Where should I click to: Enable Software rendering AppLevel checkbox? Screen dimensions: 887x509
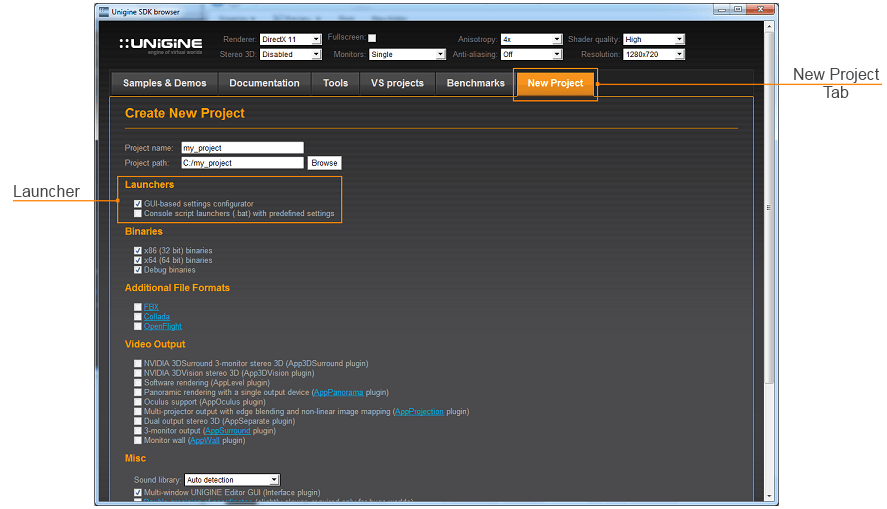click(137, 383)
